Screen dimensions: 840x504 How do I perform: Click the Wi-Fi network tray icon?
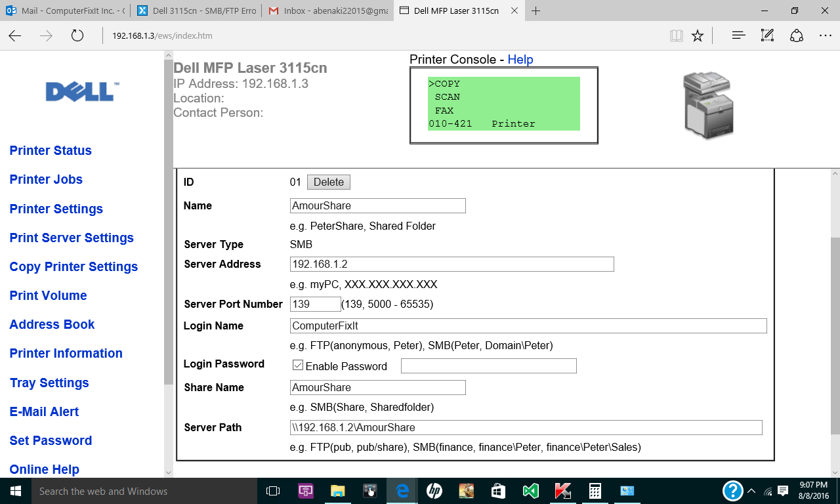pos(767,491)
